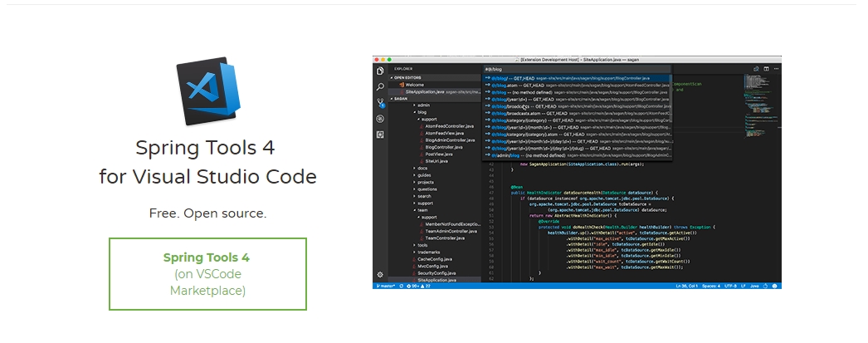868x343 pixels.
Task: Click the Java language mode status entry
Action: point(754,286)
